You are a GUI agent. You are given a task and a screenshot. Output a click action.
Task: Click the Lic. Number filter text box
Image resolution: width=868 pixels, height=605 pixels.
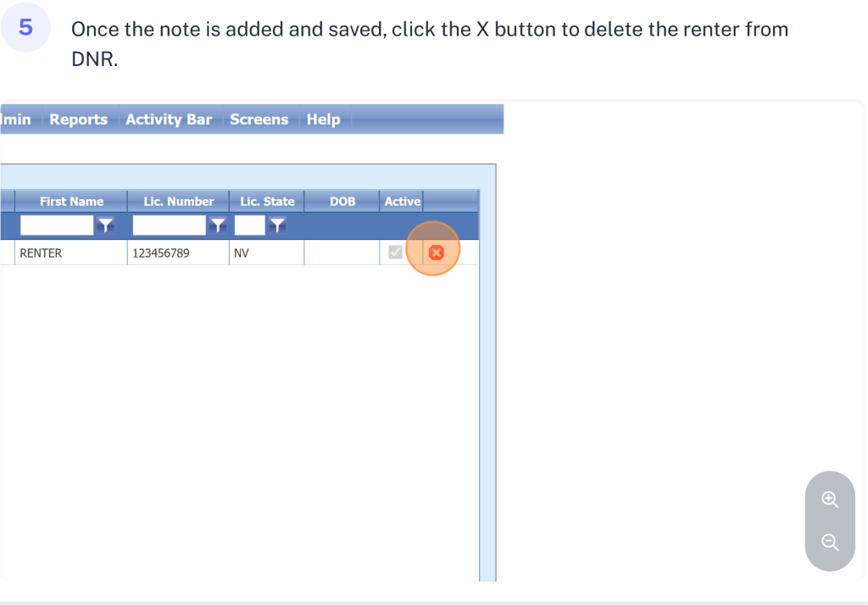click(x=170, y=225)
